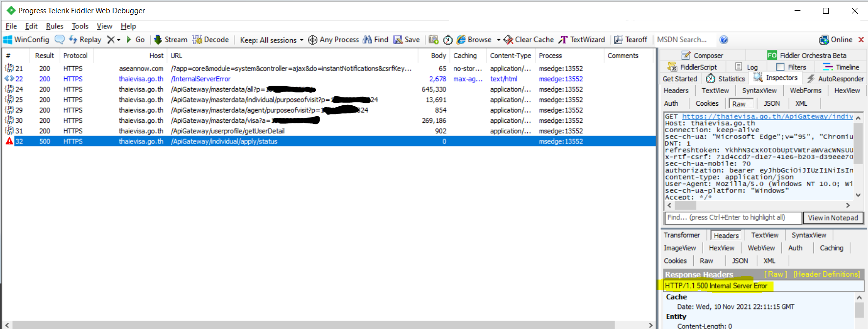The image size is (868, 329).
Task: Open Header Definitions link
Action: 826,274
